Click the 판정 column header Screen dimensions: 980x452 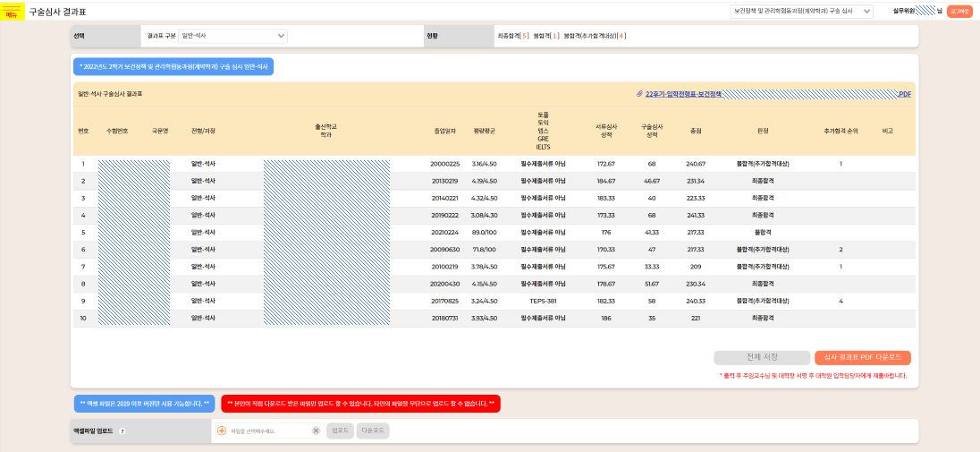tap(763, 131)
